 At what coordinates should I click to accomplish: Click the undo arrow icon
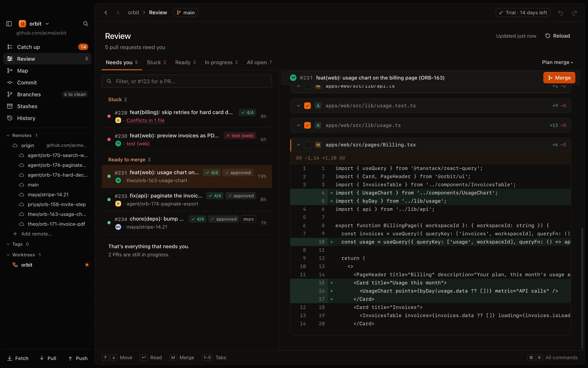(x=561, y=13)
